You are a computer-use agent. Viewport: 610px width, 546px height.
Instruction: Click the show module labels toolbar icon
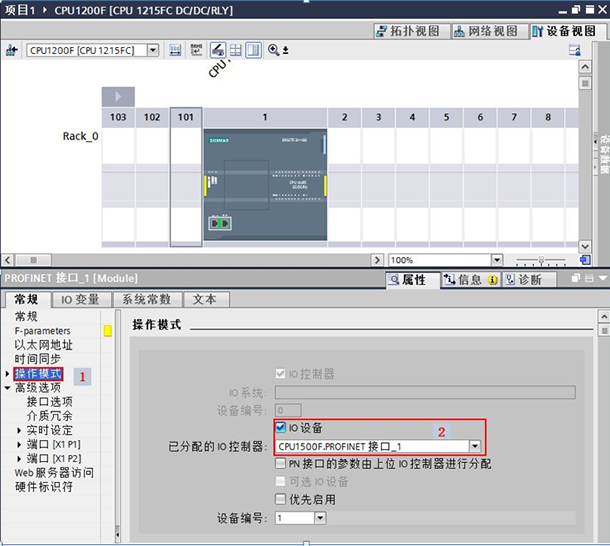(196, 50)
